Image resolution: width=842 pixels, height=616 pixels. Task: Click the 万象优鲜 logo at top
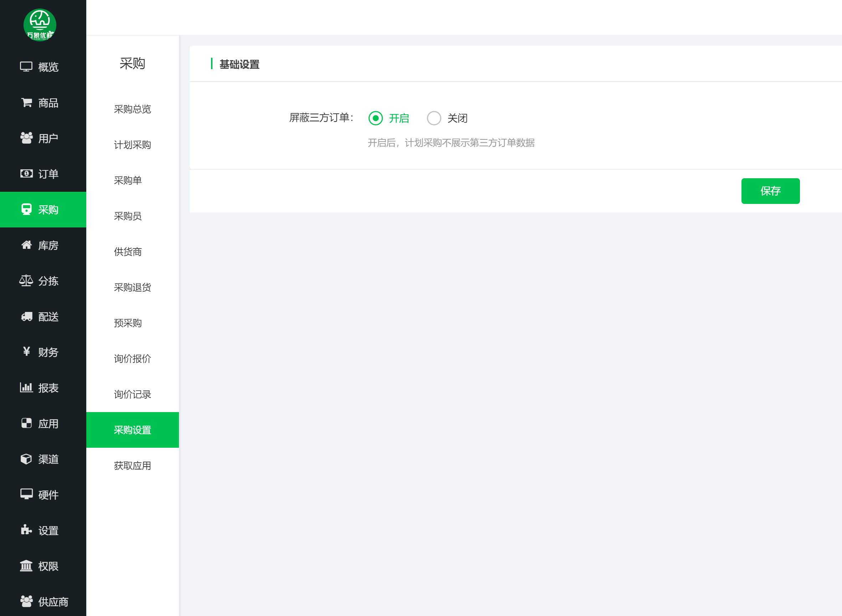click(40, 25)
